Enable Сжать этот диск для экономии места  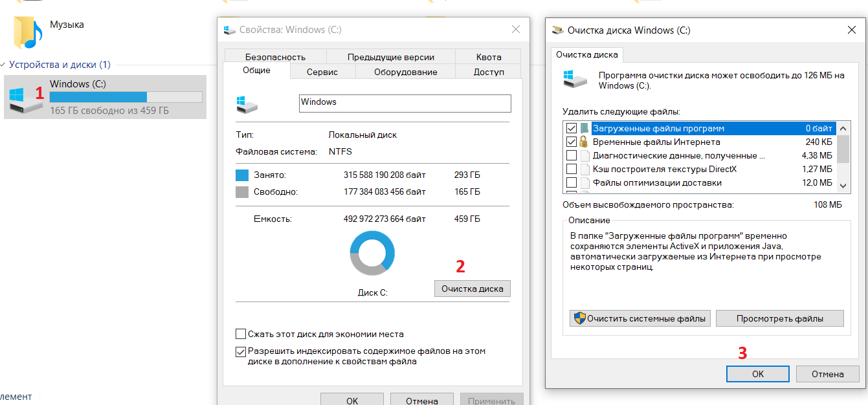point(241,334)
